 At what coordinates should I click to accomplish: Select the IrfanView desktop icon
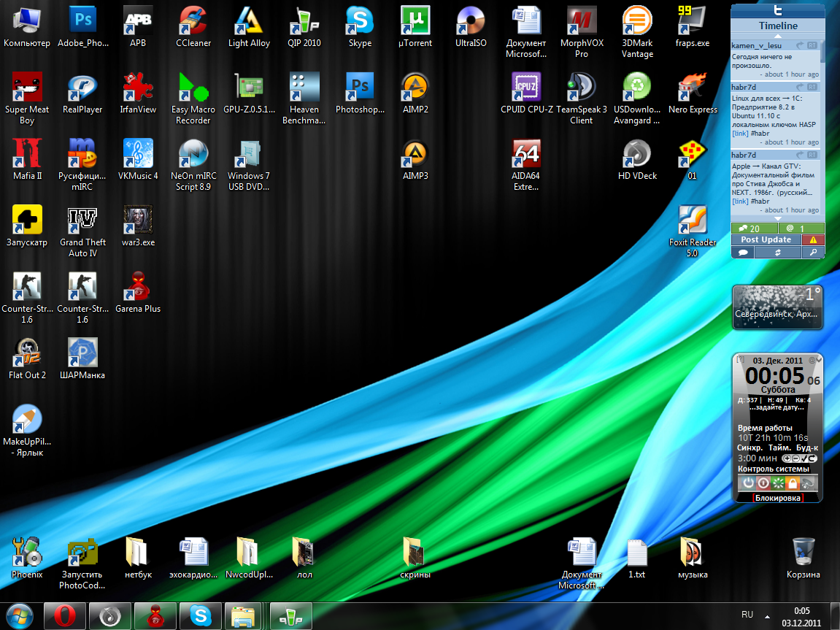[138, 93]
